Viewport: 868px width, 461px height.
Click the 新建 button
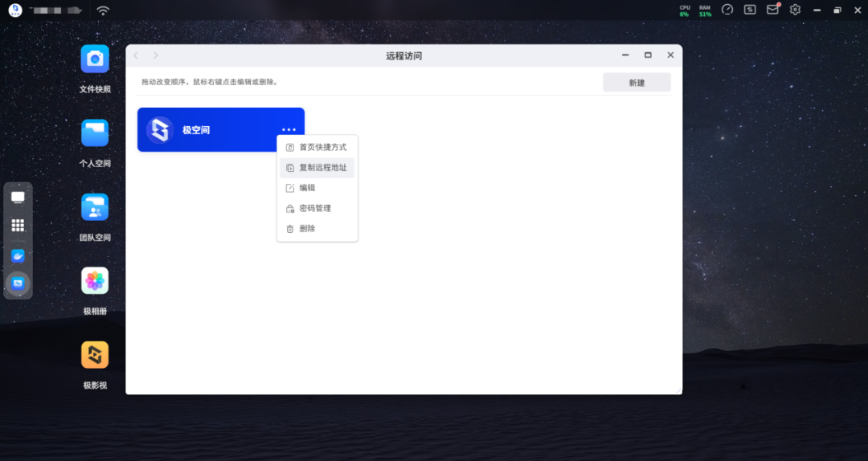coord(637,83)
